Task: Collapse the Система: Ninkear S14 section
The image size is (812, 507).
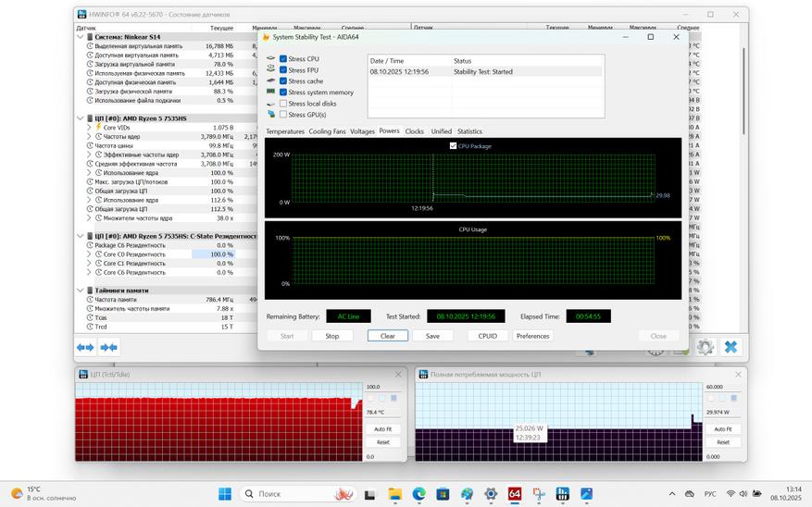Action: [x=81, y=37]
